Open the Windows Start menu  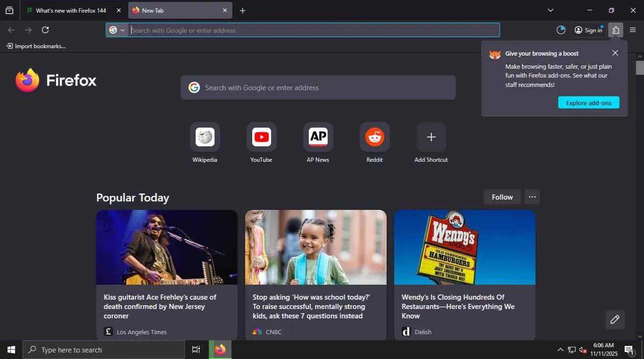11,350
